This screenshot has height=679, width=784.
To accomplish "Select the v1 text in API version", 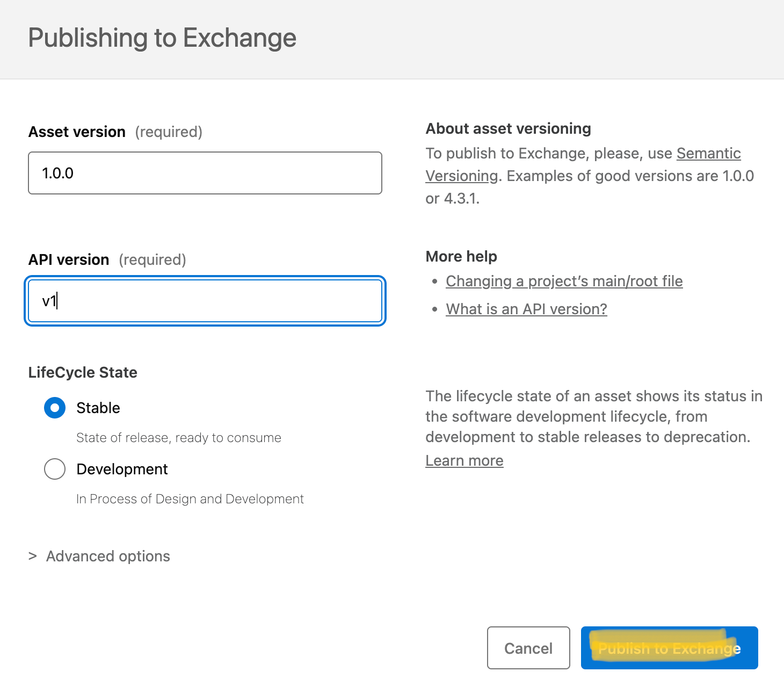I will (x=49, y=301).
